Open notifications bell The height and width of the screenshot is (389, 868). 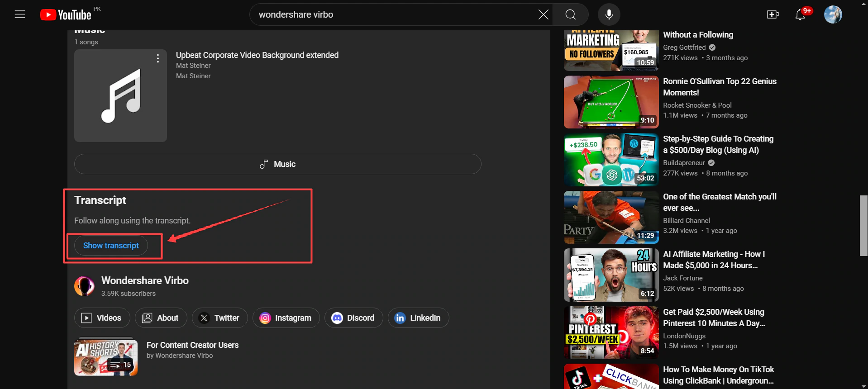(800, 14)
